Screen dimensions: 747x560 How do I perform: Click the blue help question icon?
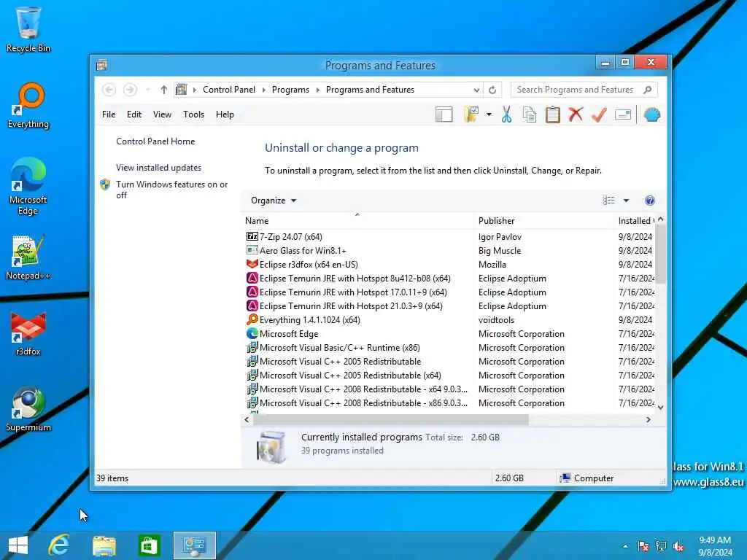649,201
